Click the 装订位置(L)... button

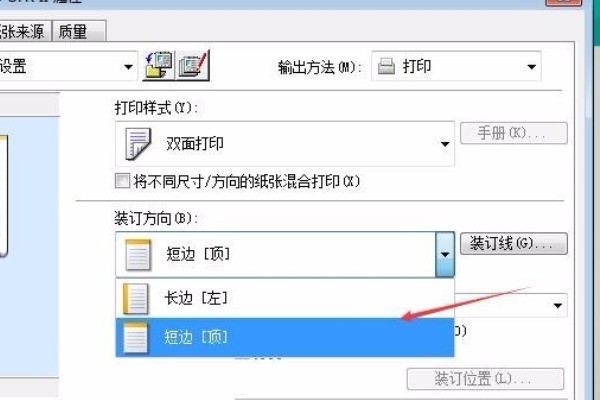click(485, 379)
